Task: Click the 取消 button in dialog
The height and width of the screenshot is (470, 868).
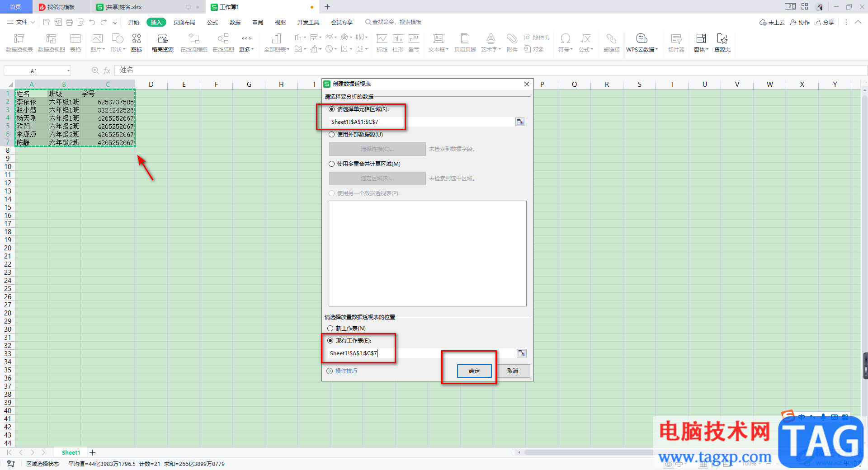Action: [513, 371]
